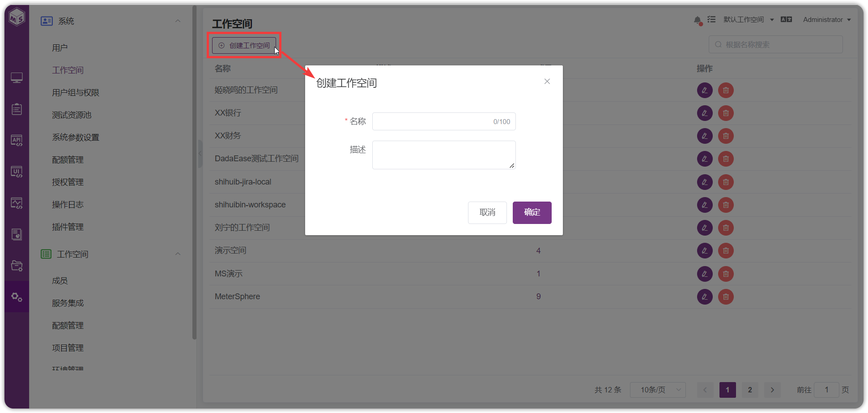Viewport: 868px width, 413px height.
Task: Open the UI testing sidebar icon
Action: tap(17, 172)
